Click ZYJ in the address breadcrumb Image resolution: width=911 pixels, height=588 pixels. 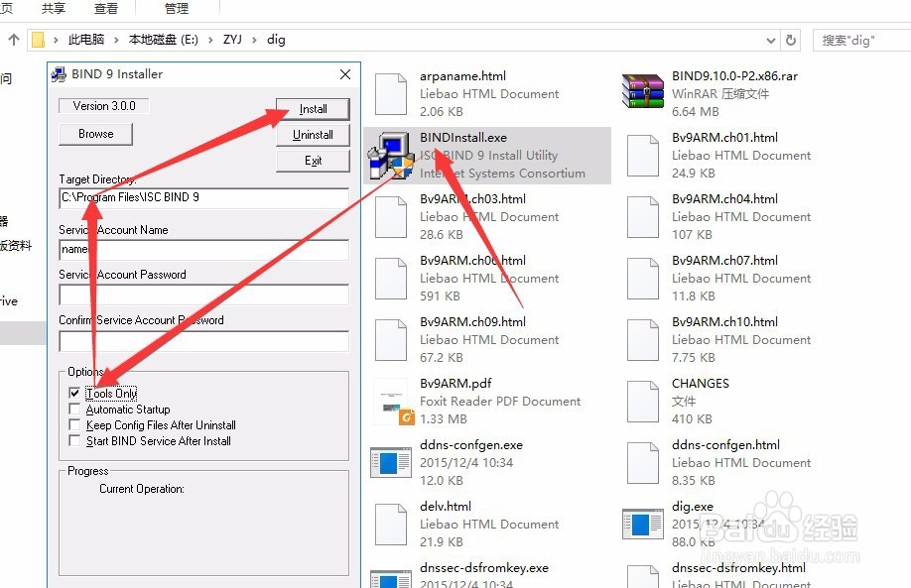pos(232,40)
